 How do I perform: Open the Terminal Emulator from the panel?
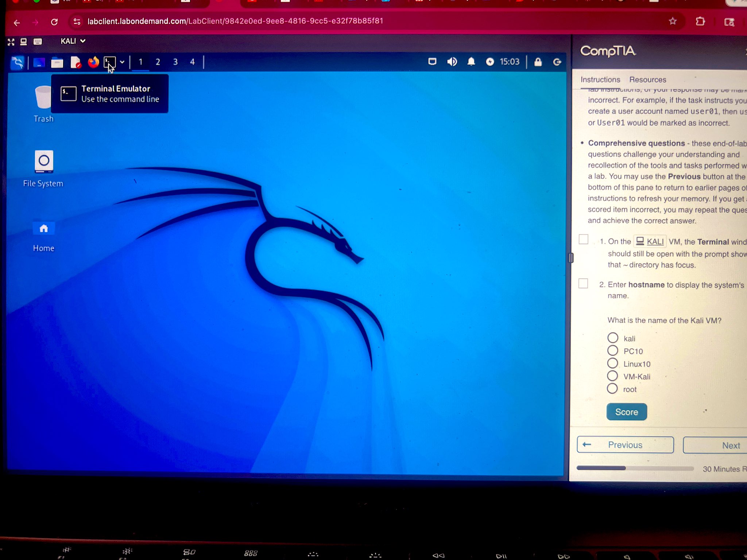(x=109, y=62)
